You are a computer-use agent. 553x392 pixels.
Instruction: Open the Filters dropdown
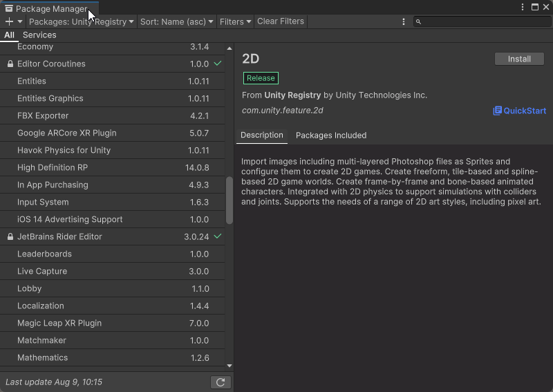(235, 21)
